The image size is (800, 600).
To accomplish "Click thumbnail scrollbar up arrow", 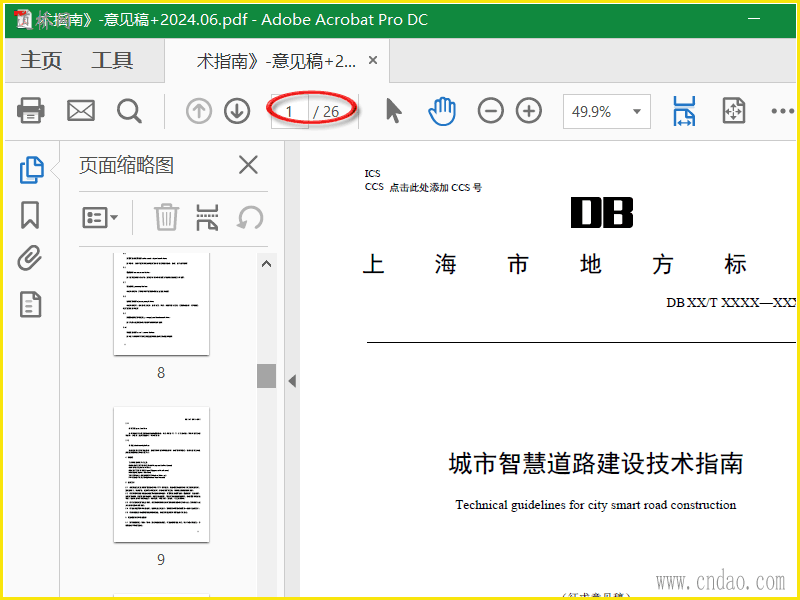I will click(266, 264).
